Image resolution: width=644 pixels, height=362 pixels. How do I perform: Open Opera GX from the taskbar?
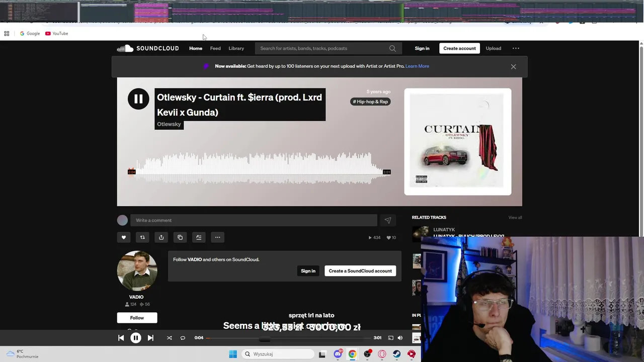pos(382,354)
